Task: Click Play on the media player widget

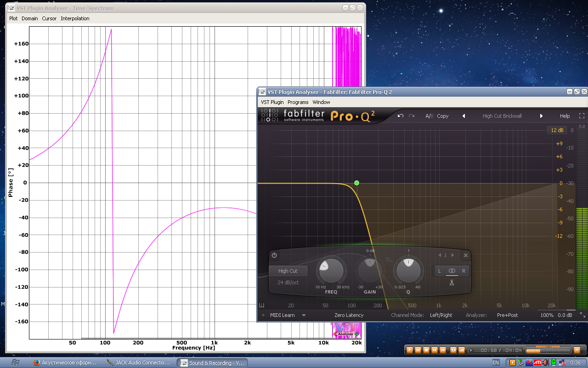Action: tap(410, 350)
